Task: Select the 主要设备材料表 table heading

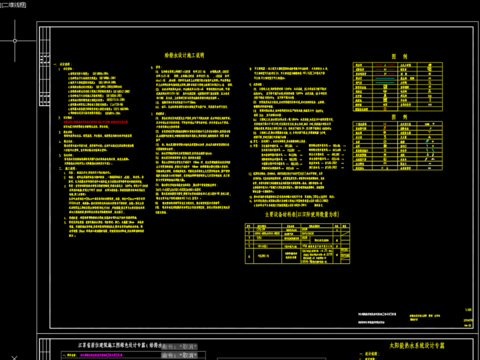Action: (302, 214)
